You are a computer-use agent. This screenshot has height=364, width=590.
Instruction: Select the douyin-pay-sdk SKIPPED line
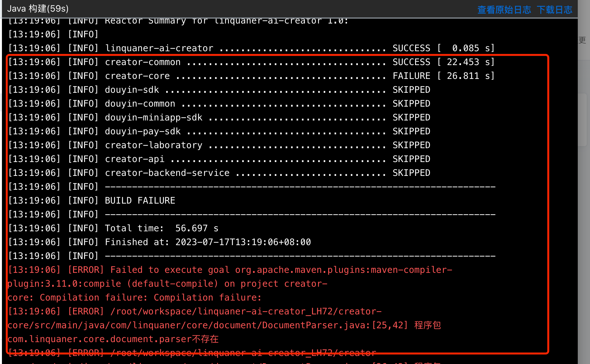point(219,131)
